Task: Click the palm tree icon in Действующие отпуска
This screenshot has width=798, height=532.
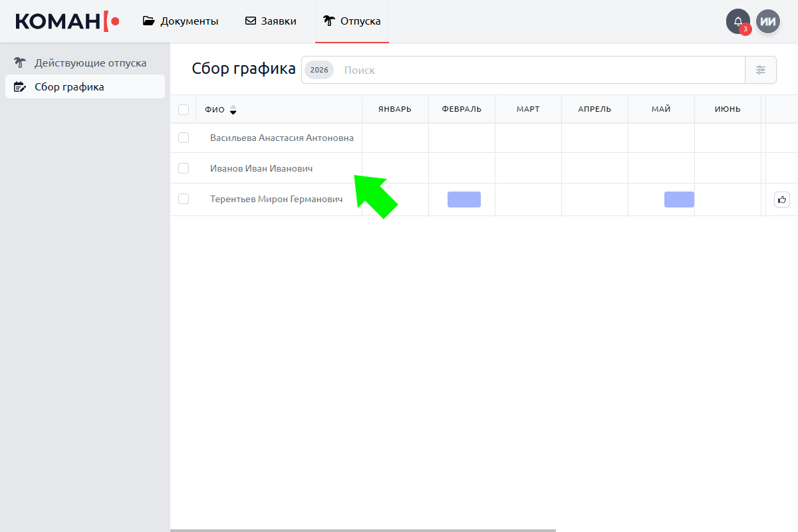Action: [x=20, y=63]
